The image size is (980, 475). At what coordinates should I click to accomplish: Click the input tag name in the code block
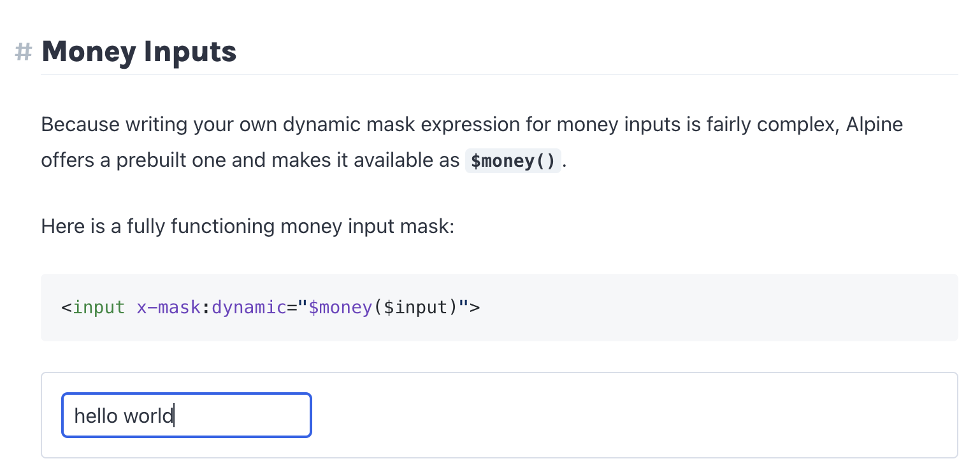tap(99, 308)
